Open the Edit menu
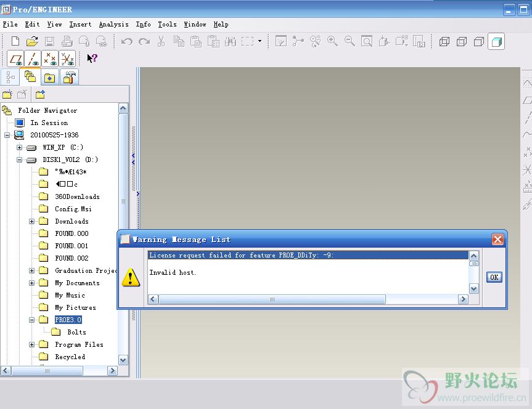Image resolution: width=532 pixels, height=409 pixels. point(32,25)
